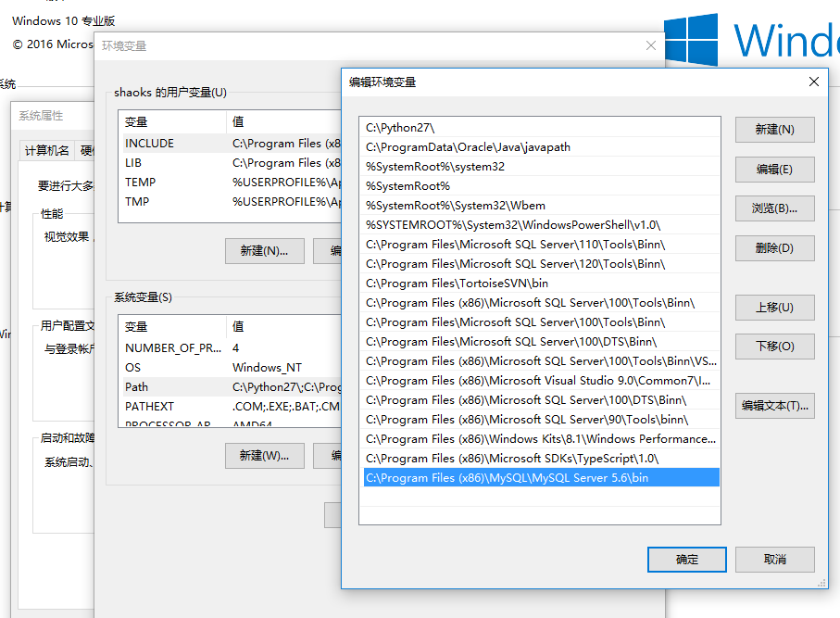The height and width of the screenshot is (618, 840).
Task: Open folder browser with 浏览(B)...
Action: [774, 208]
